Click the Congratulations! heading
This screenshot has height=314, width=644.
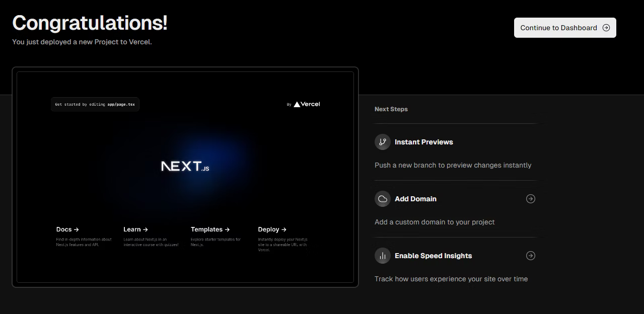[x=90, y=23]
